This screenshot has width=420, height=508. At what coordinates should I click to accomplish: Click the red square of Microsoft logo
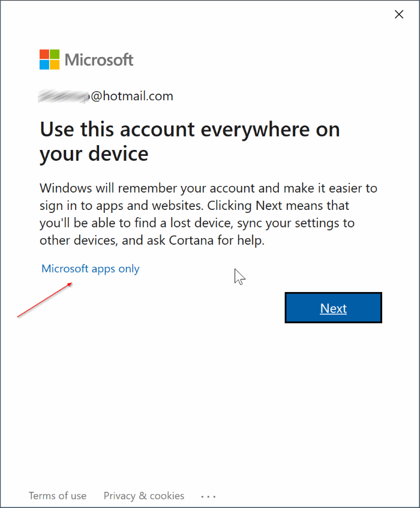(x=44, y=55)
